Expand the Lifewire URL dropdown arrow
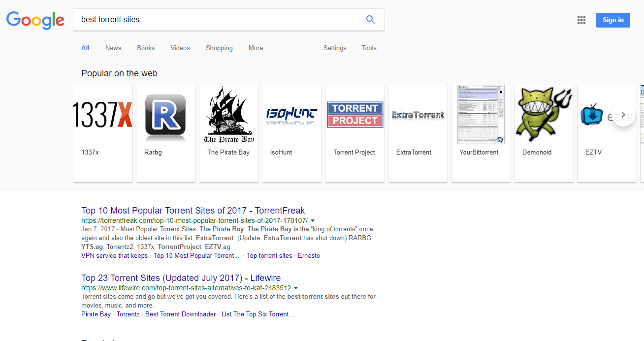This screenshot has width=644, height=341. point(296,288)
